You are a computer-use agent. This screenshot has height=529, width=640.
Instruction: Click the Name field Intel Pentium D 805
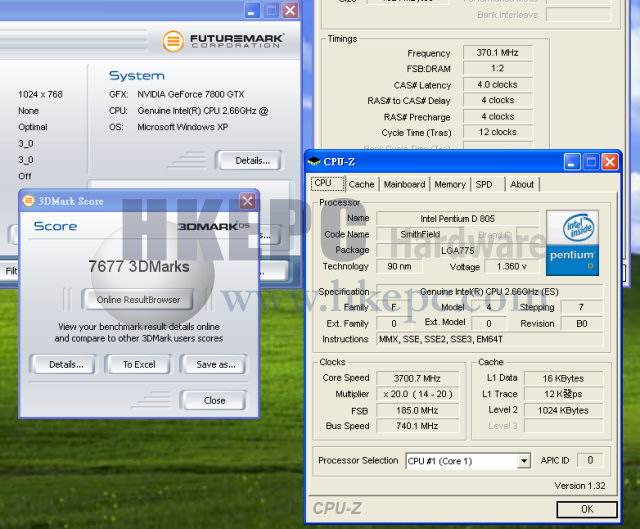click(x=458, y=219)
